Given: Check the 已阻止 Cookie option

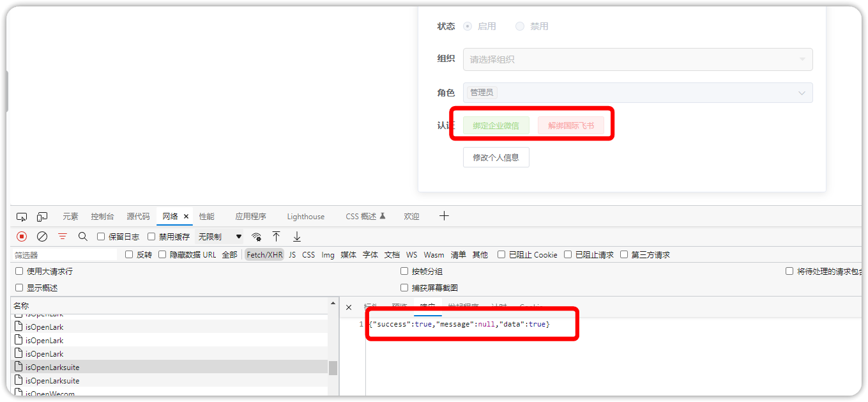Looking at the screenshot, I should pyautogui.click(x=501, y=254).
